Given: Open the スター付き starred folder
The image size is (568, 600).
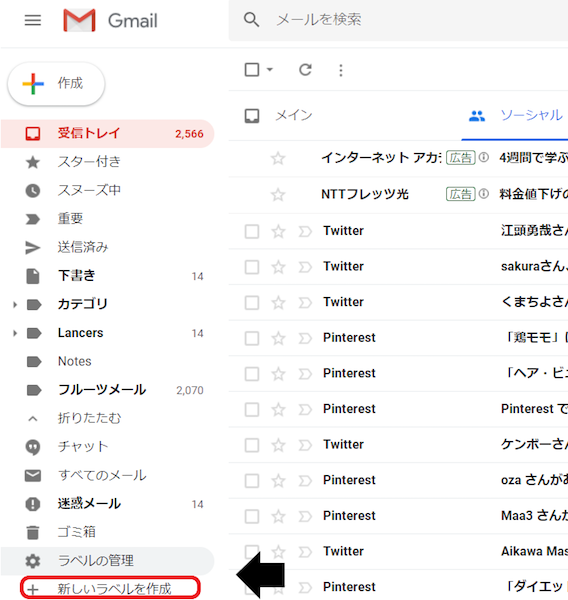Looking at the screenshot, I should [107, 162].
